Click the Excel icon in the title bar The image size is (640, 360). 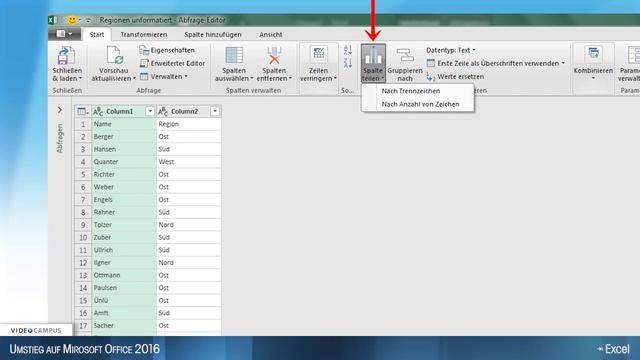tap(53, 20)
